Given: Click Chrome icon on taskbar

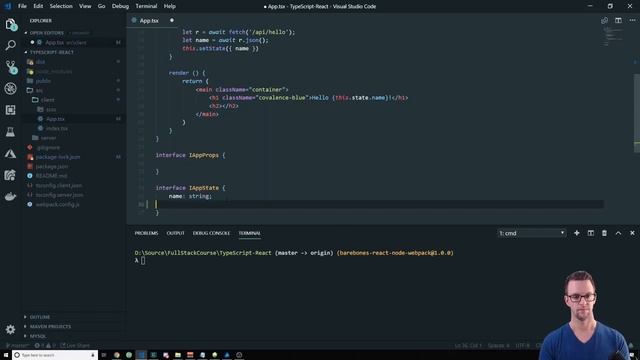Looking at the screenshot, I should point(117,355).
